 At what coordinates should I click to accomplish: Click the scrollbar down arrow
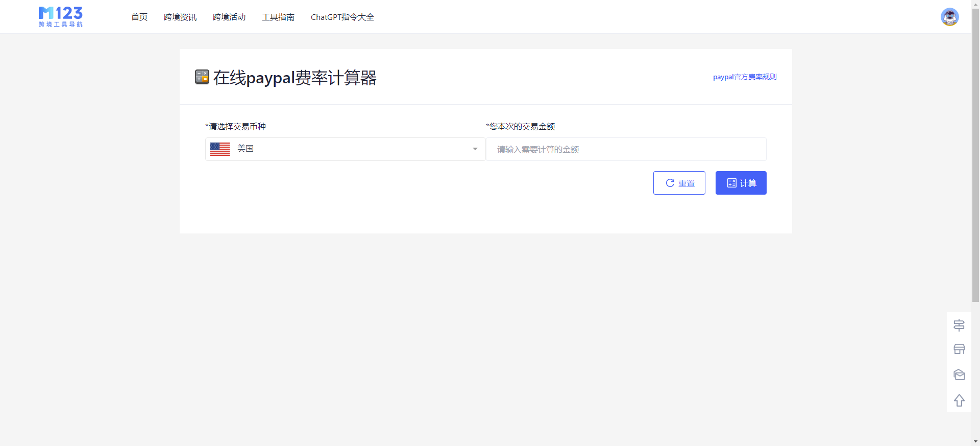tap(976, 441)
